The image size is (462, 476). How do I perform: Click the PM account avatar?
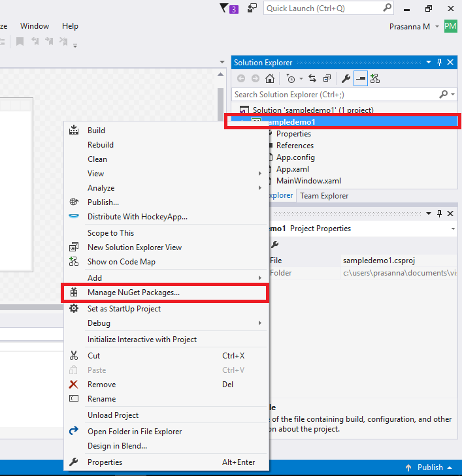pyautogui.click(x=450, y=26)
